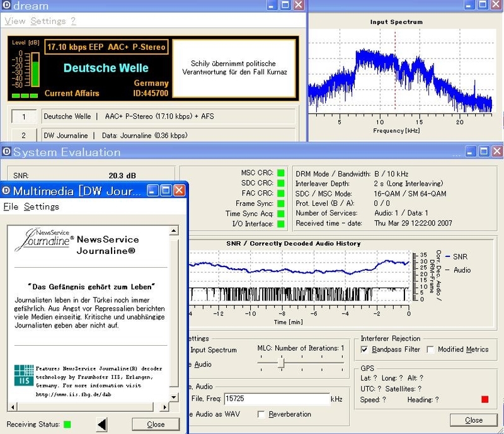This screenshot has width=504, height=434.
Task: Maximize the System Evaluation window
Action: pyautogui.click(x=484, y=151)
